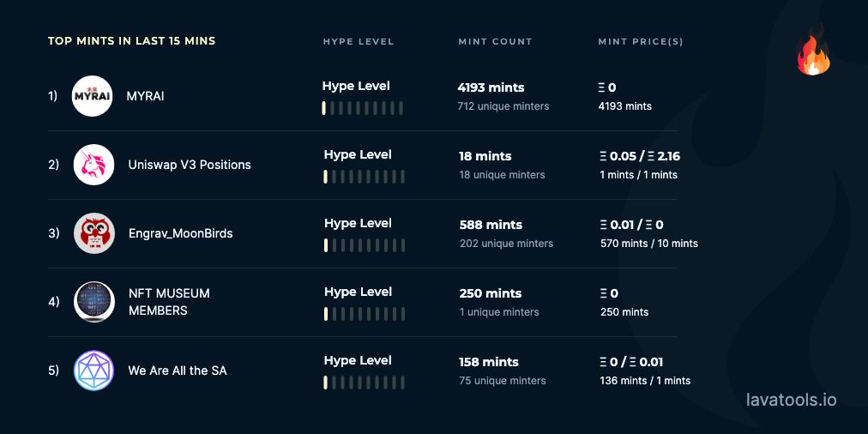Screen dimensions: 868x434
Task: Click We Are All the SA hype meter
Action: (365, 383)
